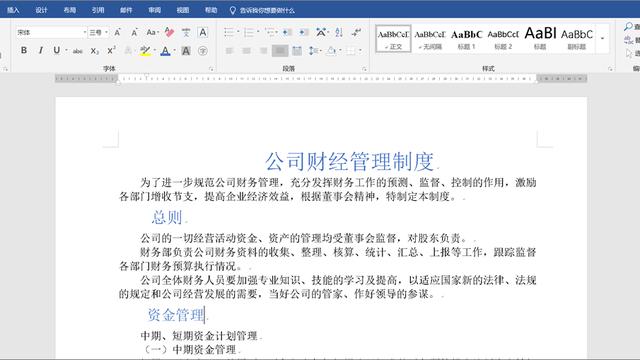The width and height of the screenshot is (640, 360).
Task: Click the numbered list icon
Action: pos(249,32)
